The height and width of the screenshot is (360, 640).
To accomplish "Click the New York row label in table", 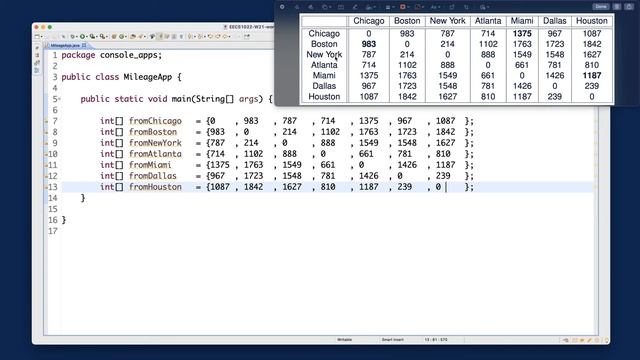I will point(324,55).
